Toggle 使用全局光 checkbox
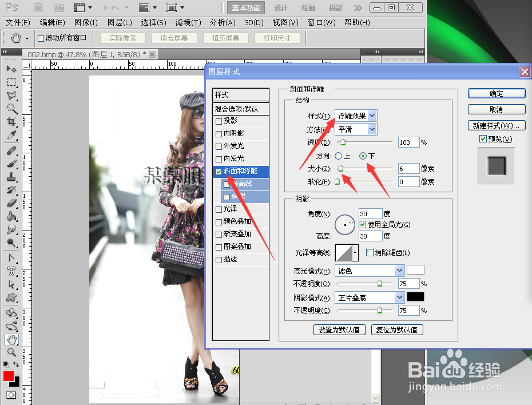532x405 pixels. click(x=362, y=225)
